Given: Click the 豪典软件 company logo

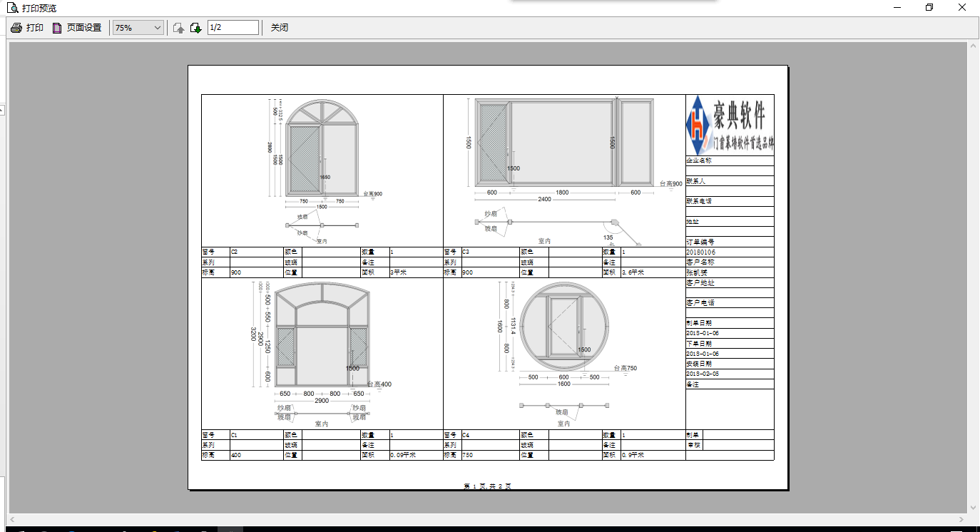Looking at the screenshot, I should (x=730, y=124).
